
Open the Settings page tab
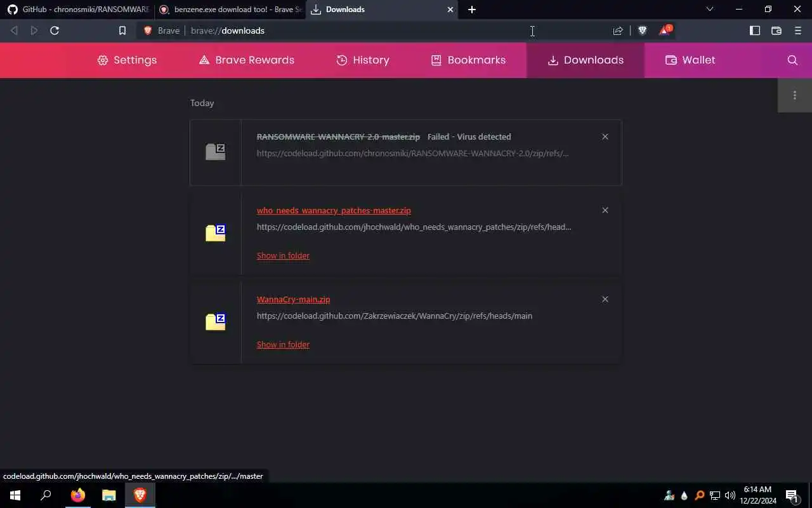(127, 60)
